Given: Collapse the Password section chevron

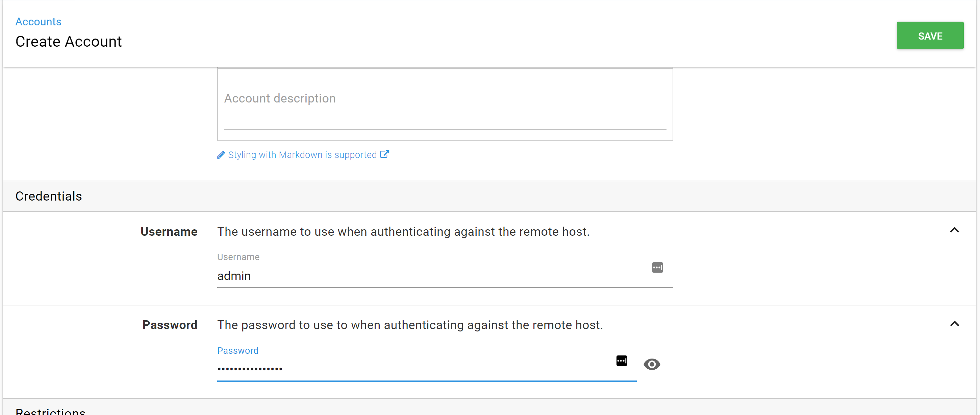Looking at the screenshot, I should coord(954,324).
